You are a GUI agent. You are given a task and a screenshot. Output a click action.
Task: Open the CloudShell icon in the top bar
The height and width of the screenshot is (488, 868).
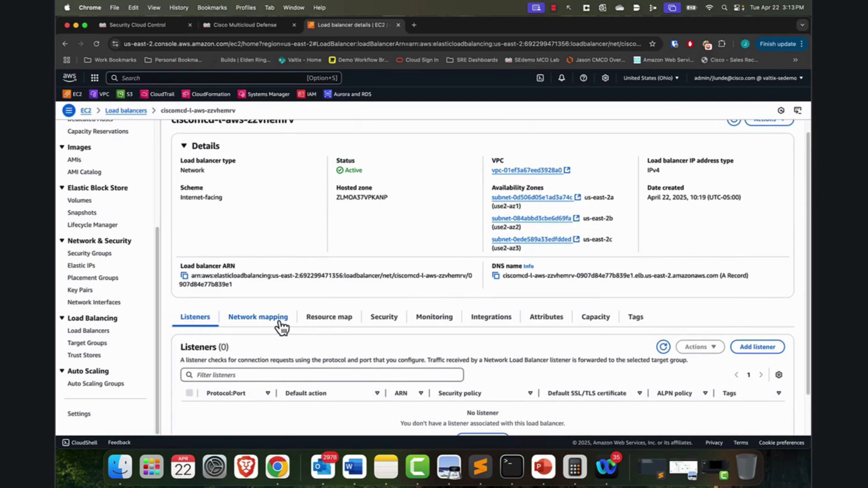click(x=540, y=78)
